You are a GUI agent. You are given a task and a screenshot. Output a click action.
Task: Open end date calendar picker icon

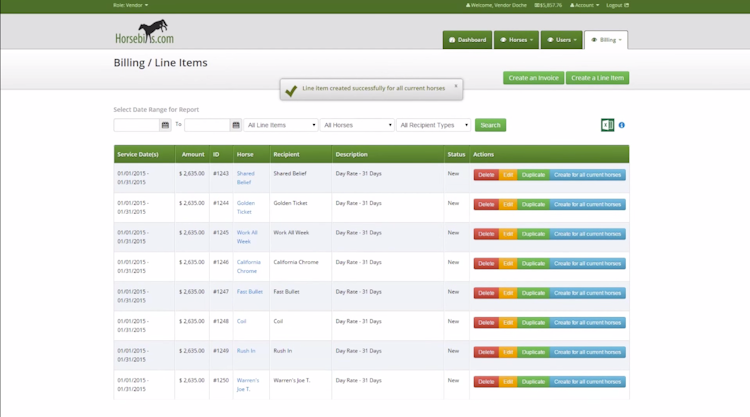coord(236,125)
